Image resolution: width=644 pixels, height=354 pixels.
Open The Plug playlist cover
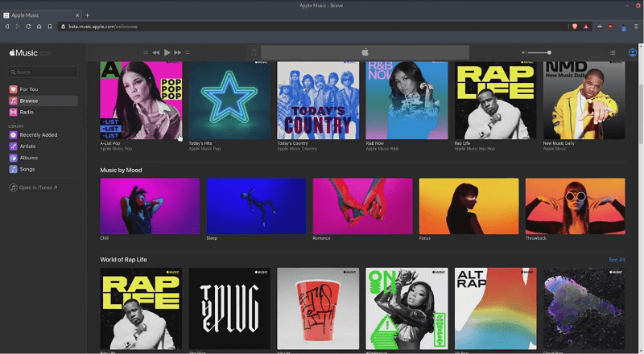tap(229, 309)
